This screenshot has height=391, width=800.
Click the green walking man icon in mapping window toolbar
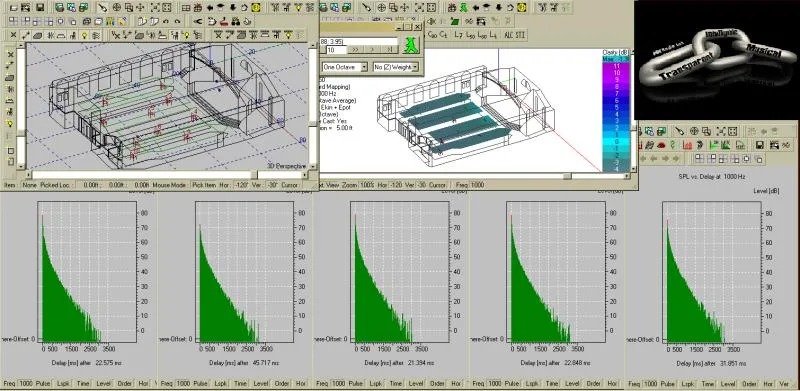tap(463, 8)
